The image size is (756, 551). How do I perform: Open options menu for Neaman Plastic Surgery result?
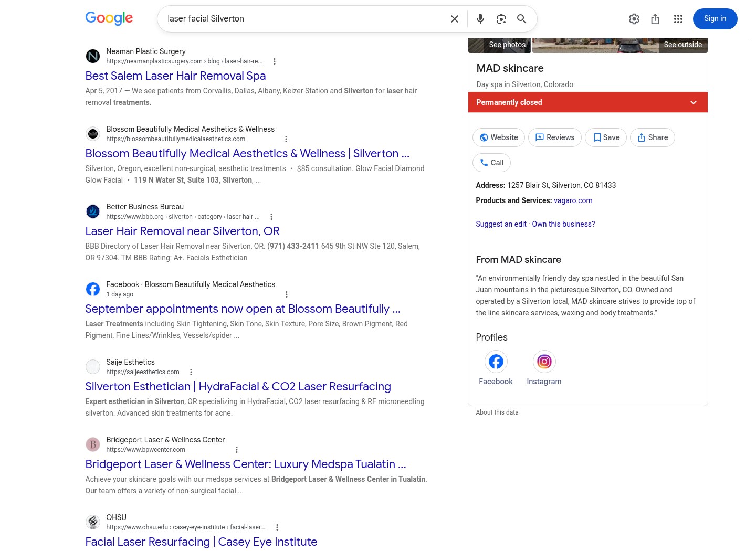274,61
